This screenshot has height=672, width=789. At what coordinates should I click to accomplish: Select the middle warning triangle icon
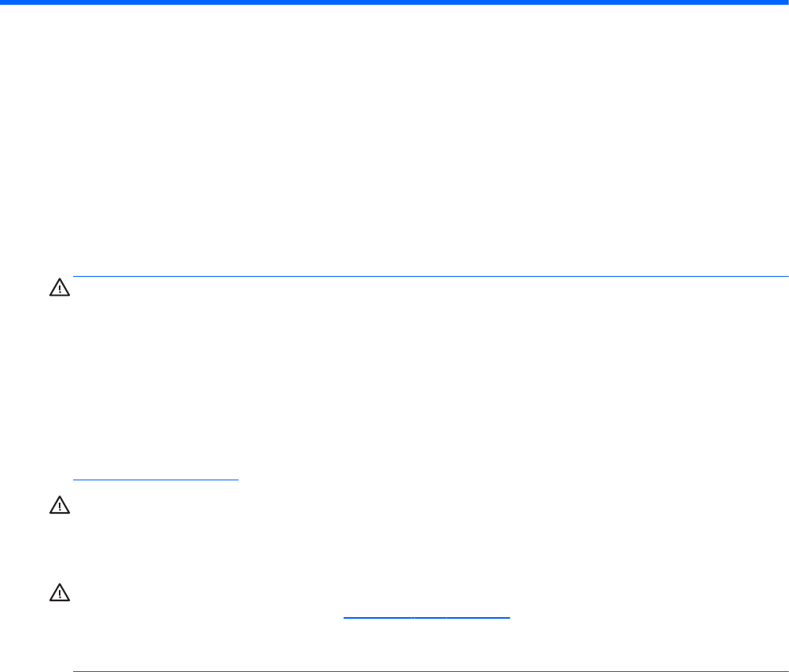coord(60,506)
